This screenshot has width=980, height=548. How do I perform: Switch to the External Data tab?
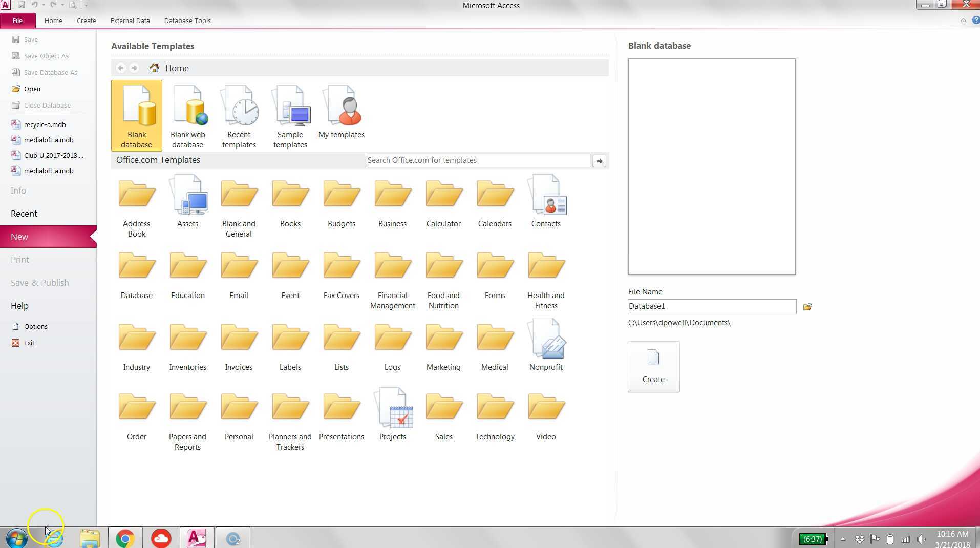click(130, 21)
